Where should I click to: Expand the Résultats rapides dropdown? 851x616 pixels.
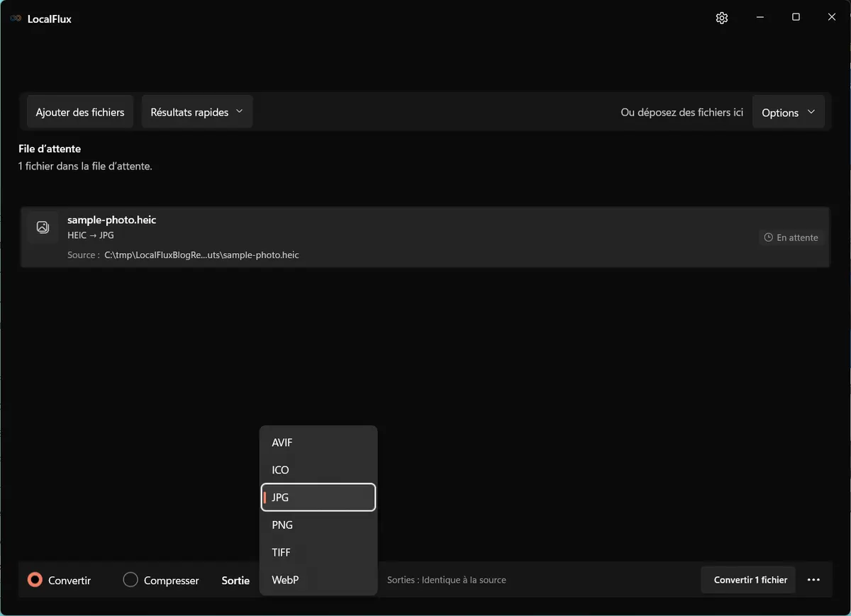click(197, 112)
